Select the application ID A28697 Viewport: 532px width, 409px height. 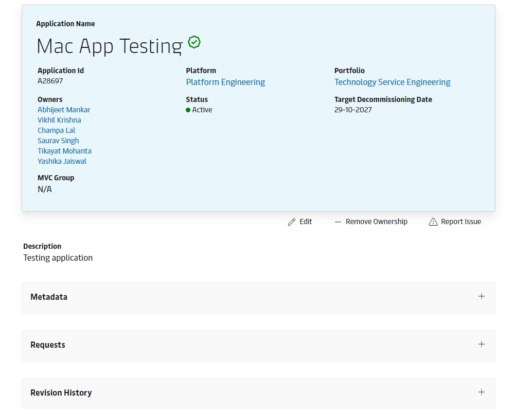(x=50, y=81)
